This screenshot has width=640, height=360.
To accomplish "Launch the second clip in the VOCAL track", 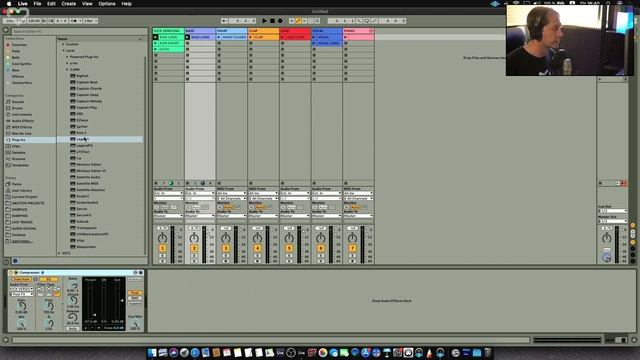I will coord(314,43).
